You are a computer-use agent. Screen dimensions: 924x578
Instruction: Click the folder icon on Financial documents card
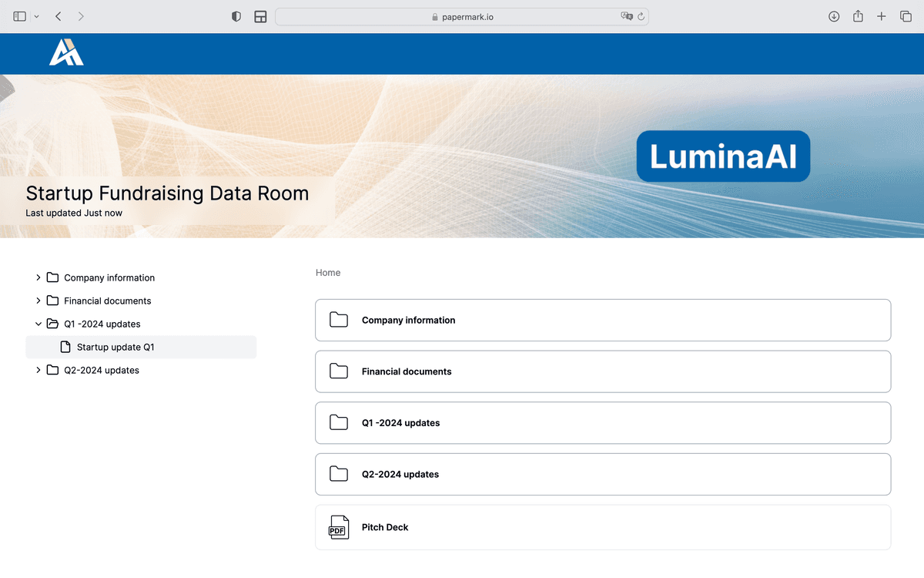pyautogui.click(x=338, y=371)
